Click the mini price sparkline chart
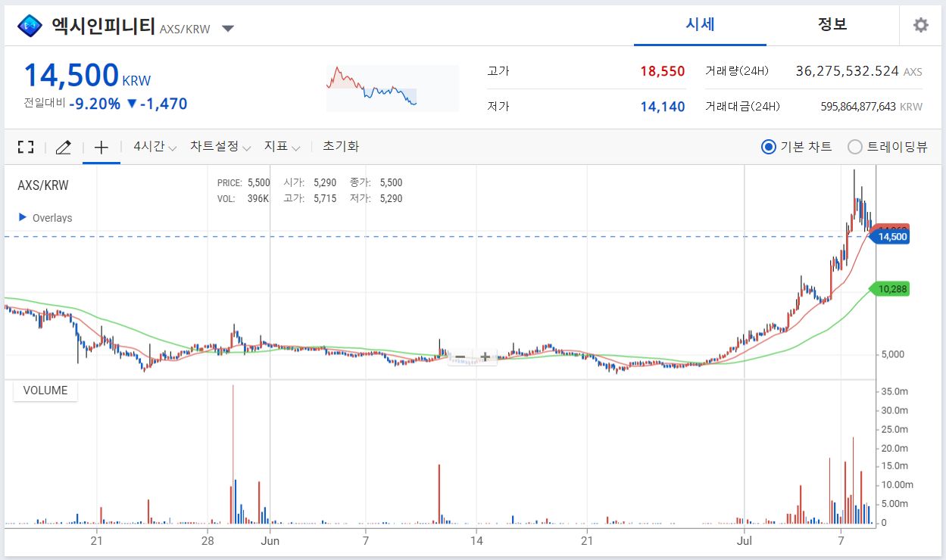 point(392,89)
